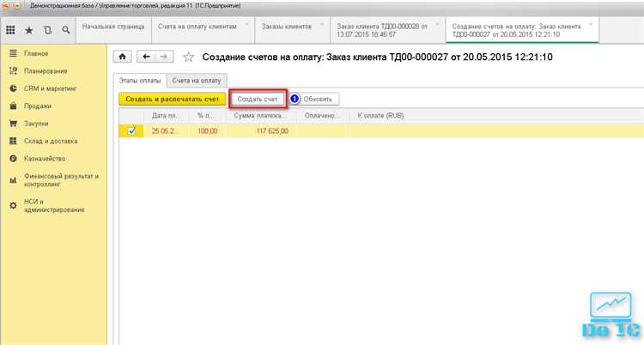Click the Главное section icon

pyautogui.click(x=13, y=53)
